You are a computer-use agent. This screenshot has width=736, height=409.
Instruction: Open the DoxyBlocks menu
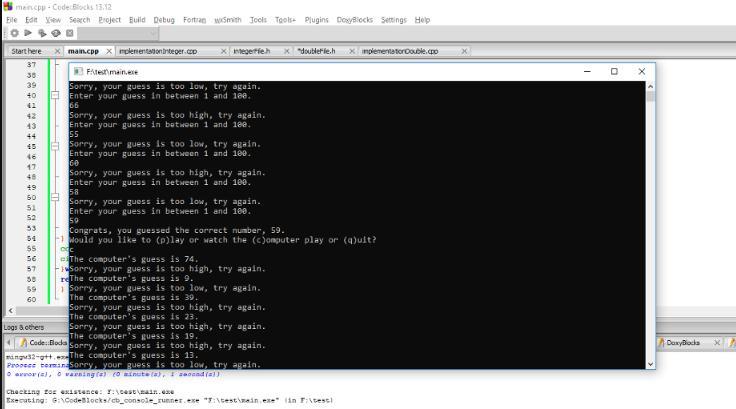[354, 20]
